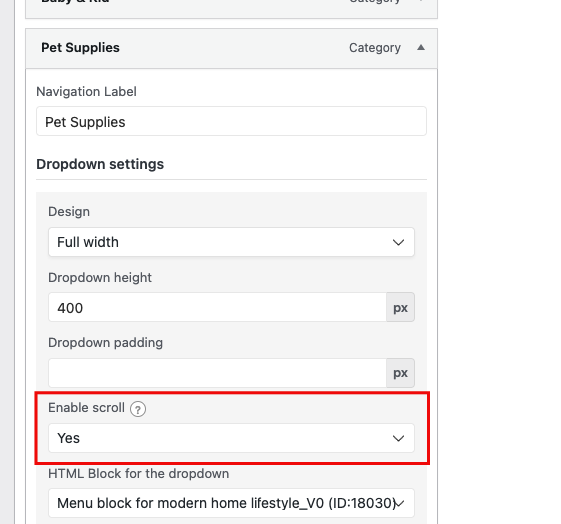Click the Enable scroll help question icon
The image size is (561, 524).
pyautogui.click(x=138, y=409)
